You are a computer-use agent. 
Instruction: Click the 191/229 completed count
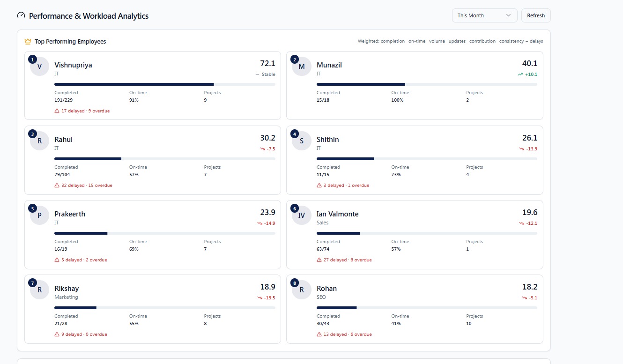[x=63, y=100]
